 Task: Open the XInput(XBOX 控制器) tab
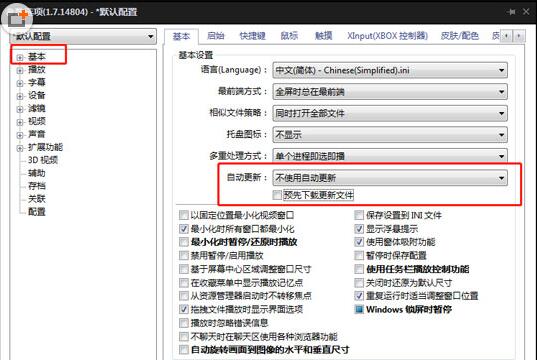[x=387, y=36]
